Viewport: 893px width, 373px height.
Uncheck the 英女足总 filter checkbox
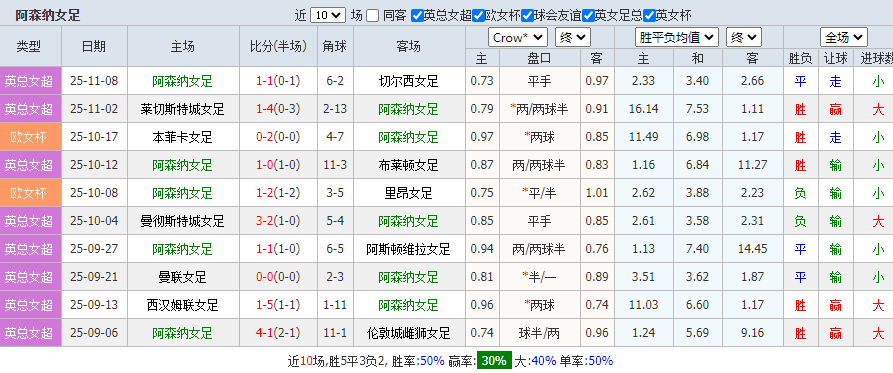click(588, 15)
